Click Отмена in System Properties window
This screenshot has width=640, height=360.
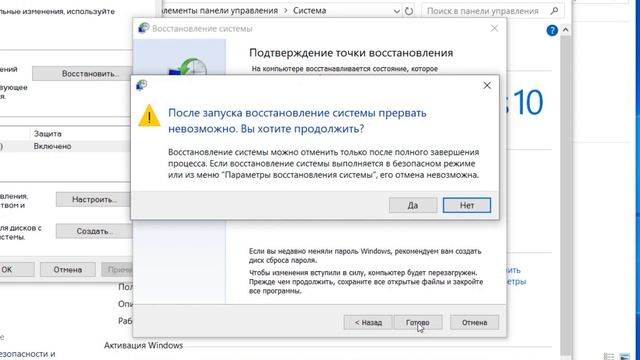pyautogui.click(x=68, y=270)
